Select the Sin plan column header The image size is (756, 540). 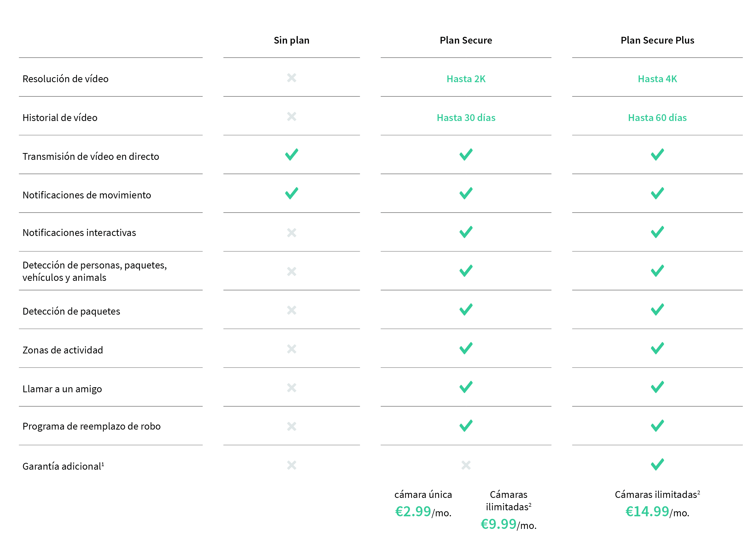click(x=291, y=40)
